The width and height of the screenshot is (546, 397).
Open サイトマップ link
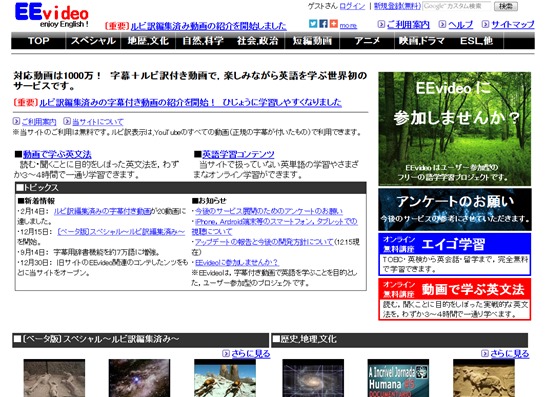point(513,25)
